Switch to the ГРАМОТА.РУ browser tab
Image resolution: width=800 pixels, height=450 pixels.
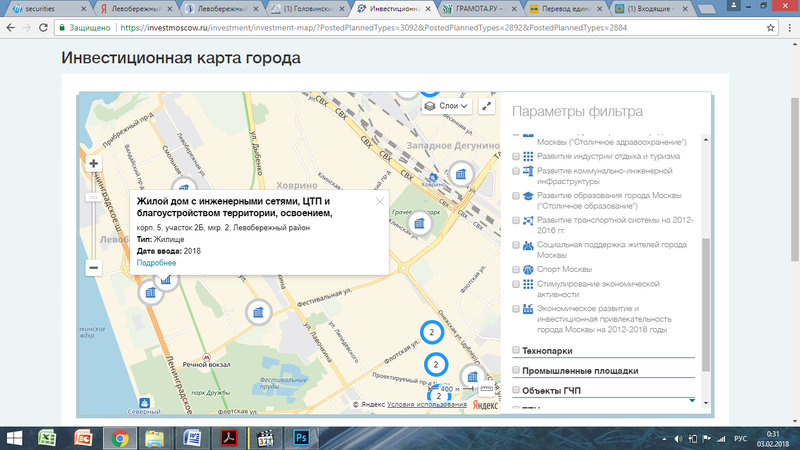tap(478, 8)
